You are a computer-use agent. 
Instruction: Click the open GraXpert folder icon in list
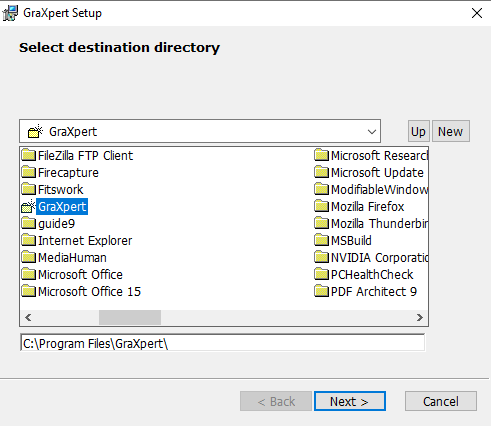click(28, 206)
